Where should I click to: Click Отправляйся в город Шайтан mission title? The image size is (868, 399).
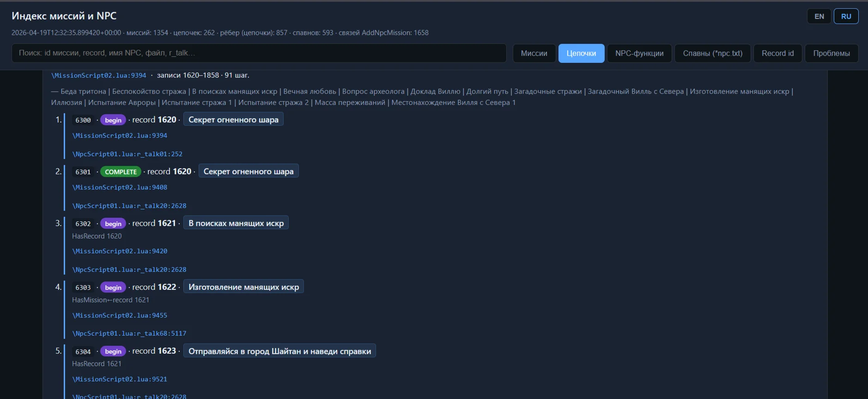(x=279, y=351)
